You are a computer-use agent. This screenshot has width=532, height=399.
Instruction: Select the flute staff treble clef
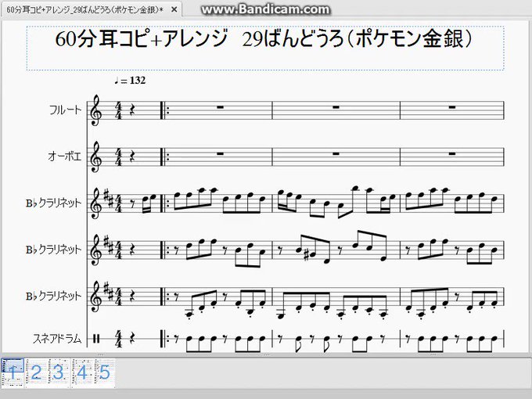(96, 110)
